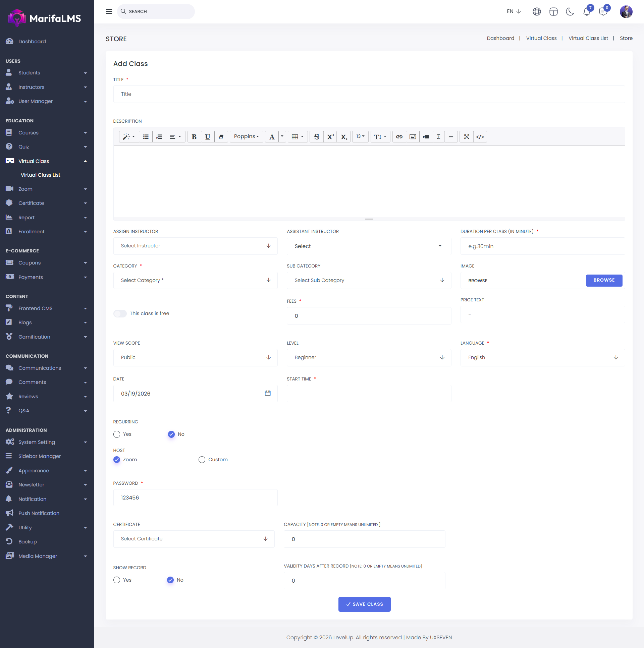Apply strikethrough formatting
This screenshot has height=648, width=644.
click(316, 137)
